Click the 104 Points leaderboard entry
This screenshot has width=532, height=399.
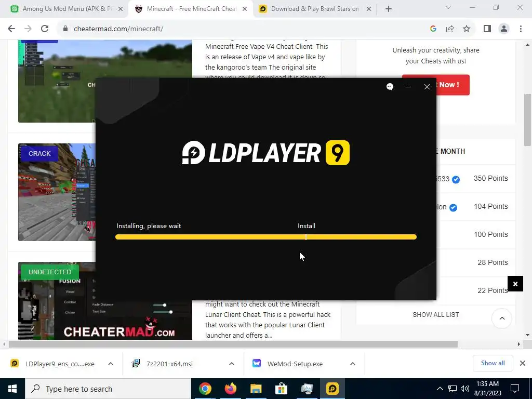coord(490,206)
